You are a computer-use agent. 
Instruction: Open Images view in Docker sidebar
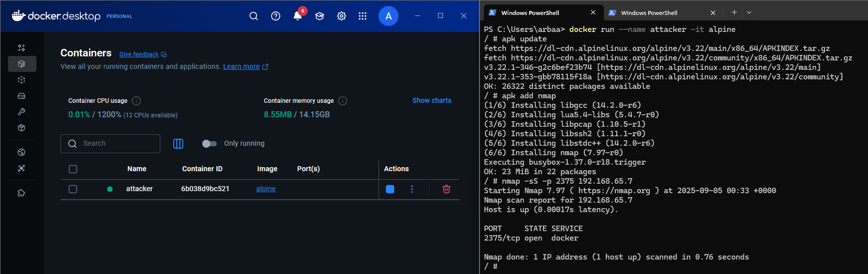pyautogui.click(x=21, y=80)
